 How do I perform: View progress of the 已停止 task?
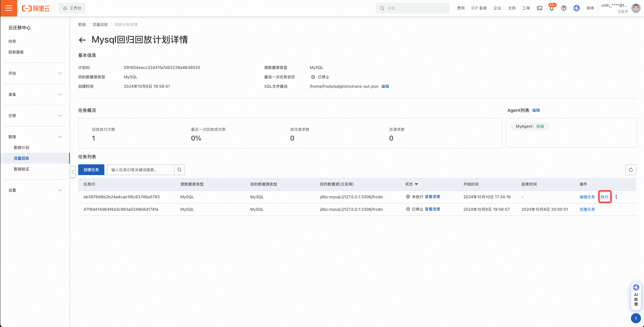(x=433, y=209)
